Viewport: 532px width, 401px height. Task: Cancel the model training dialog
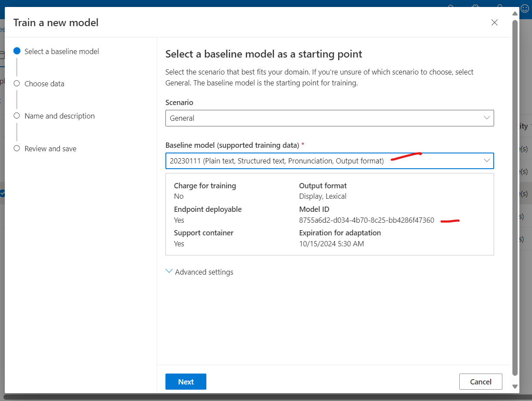pyautogui.click(x=481, y=382)
